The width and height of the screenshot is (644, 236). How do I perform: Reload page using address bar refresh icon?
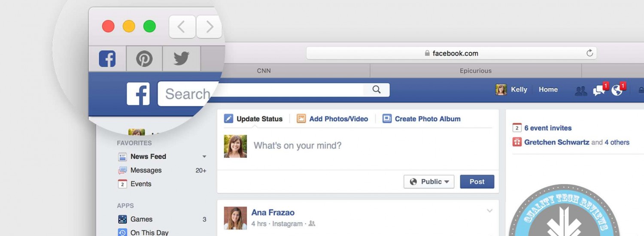(x=589, y=53)
